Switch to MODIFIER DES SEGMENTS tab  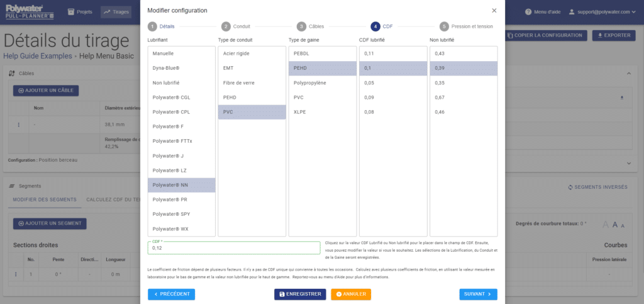(45, 200)
